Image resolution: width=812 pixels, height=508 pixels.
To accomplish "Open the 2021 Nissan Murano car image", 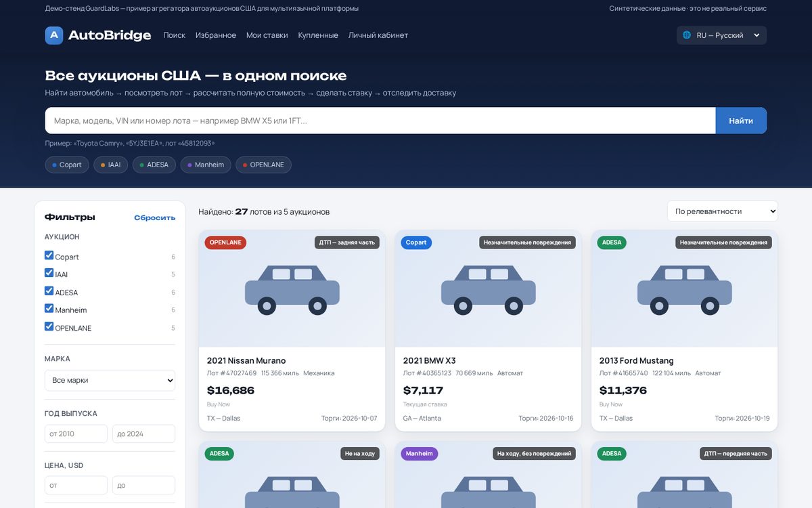I will [292, 289].
